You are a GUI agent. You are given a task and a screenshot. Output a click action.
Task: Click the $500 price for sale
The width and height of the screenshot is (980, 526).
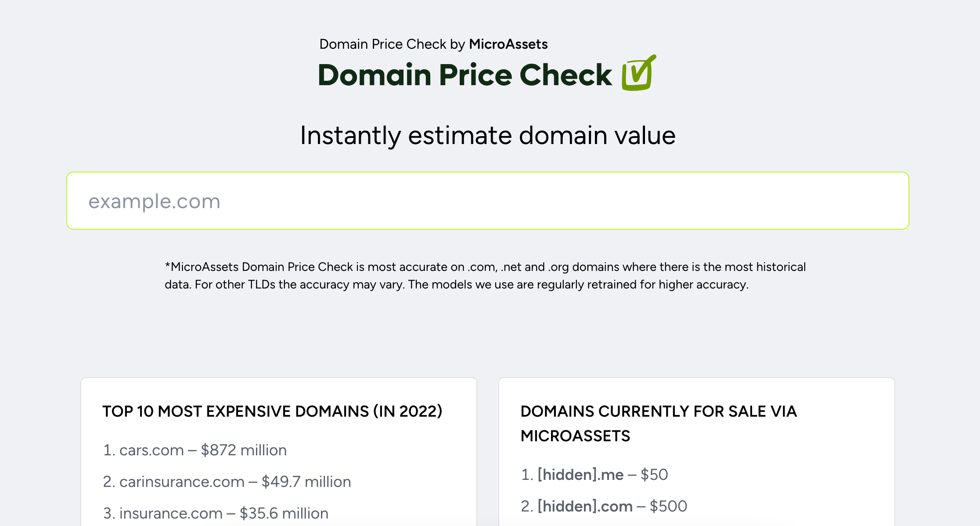(x=668, y=506)
